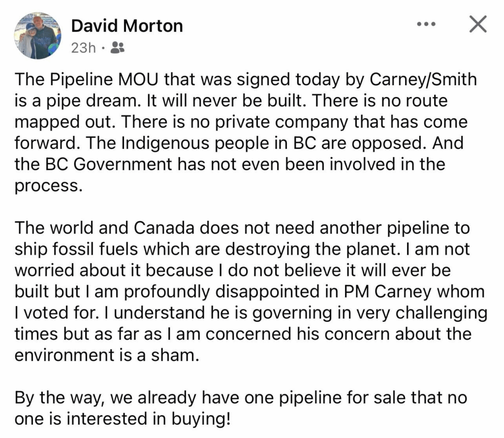Click the friends audience icon beside 23h
The width and height of the screenshot is (504, 438).
pos(118,47)
